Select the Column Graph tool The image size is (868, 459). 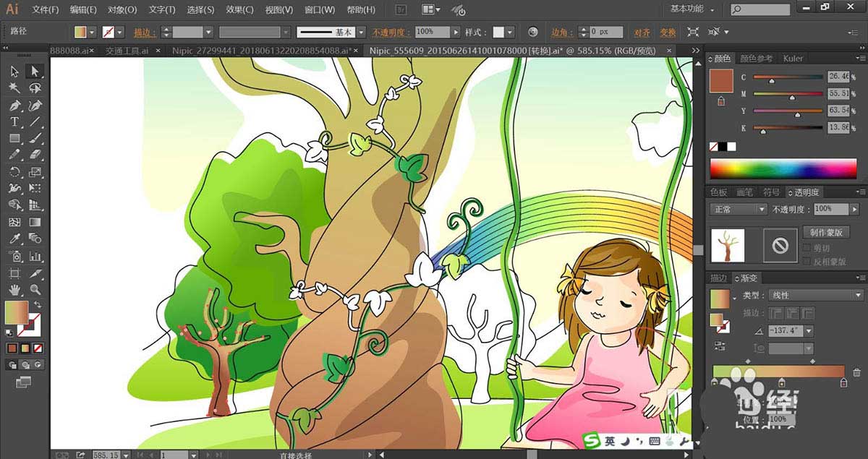35,256
